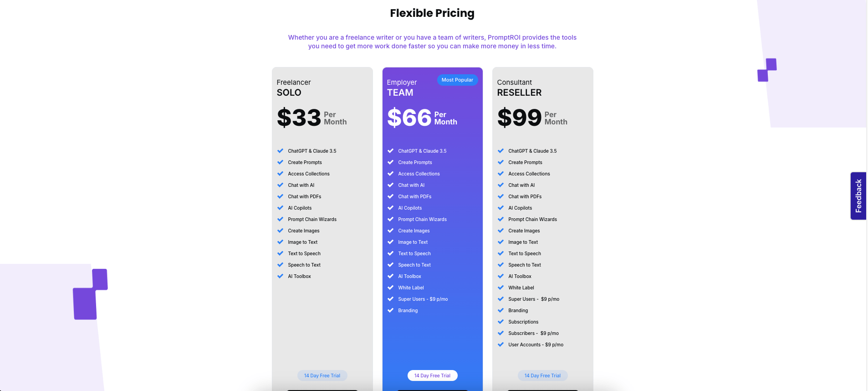Click the TEAM plan title in the Employer card
The height and width of the screenshot is (391, 868).
click(x=400, y=93)
